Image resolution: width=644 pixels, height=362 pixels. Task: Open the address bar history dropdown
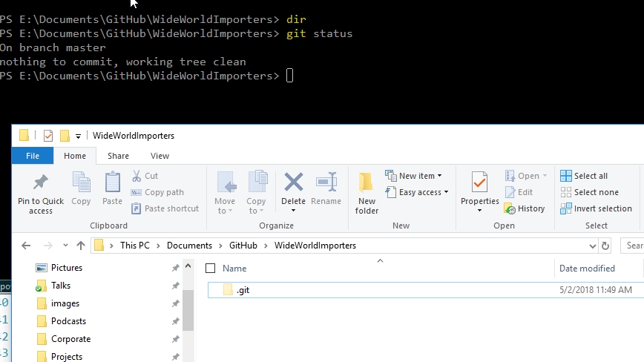click(592, 246)
